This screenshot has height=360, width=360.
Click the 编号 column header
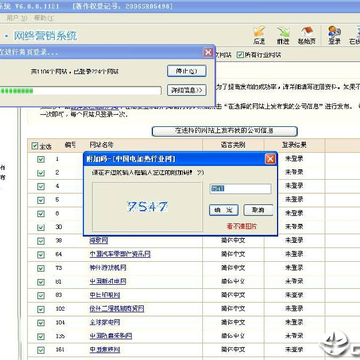70,145
